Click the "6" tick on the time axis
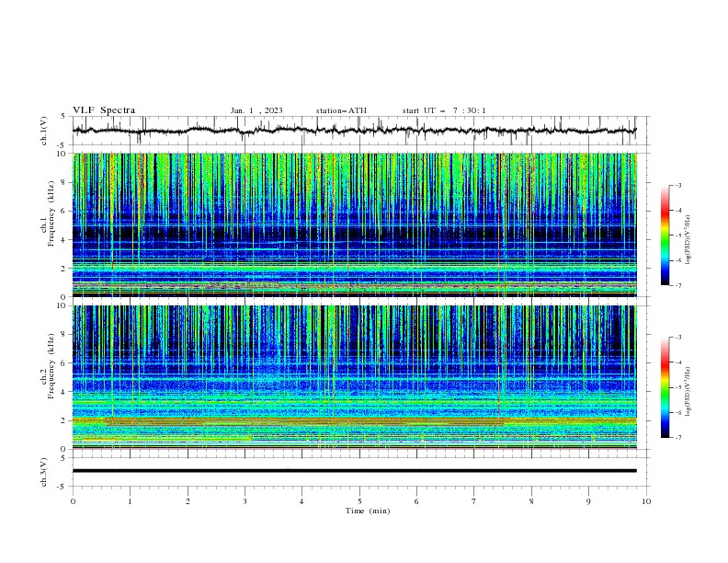The width and height of the screenshot is (728, 563). point(416,501)
